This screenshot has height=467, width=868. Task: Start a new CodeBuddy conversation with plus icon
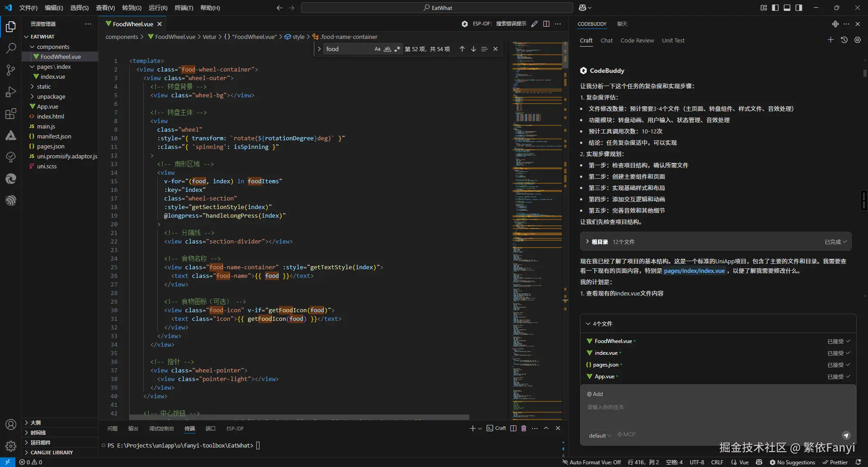(x=830, y=40)
